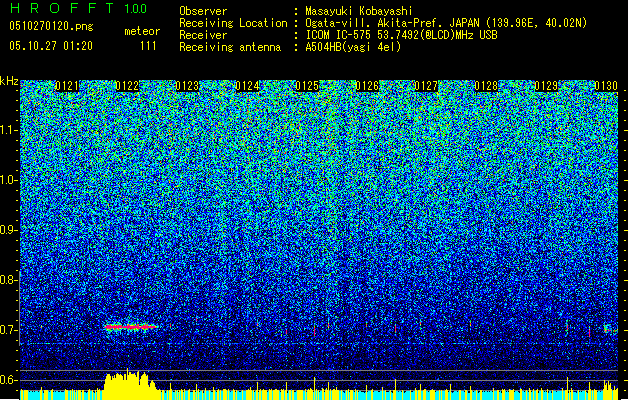The width and height of the screenshot is (629, 400).
Task: Click the HROFFT 1.0.0 title text
Action: coord(79,8)
